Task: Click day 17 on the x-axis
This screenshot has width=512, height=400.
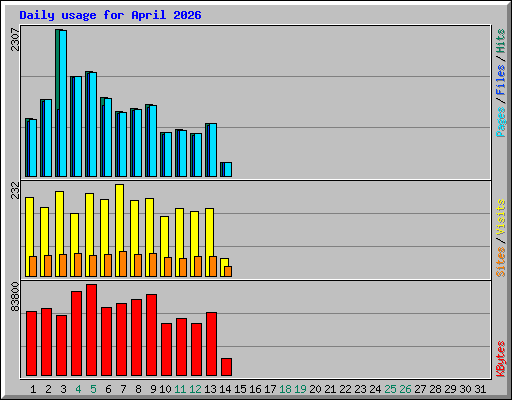Action: (270, 389)
